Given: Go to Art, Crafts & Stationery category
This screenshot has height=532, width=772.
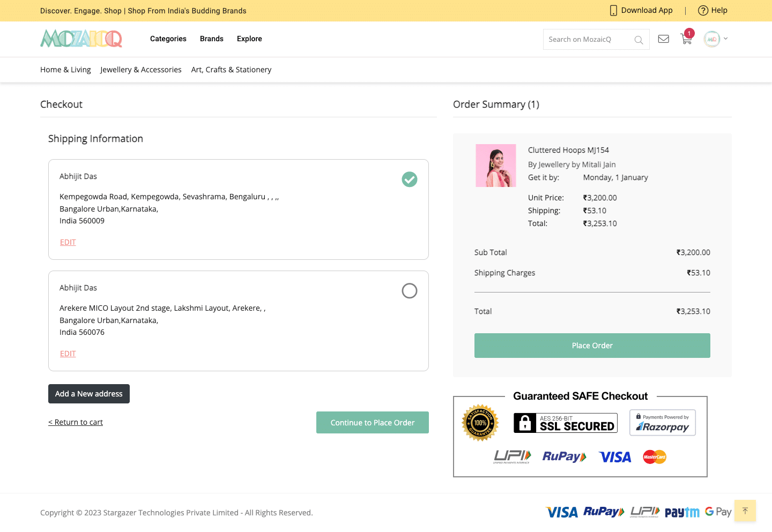Looking at the screenshot, I should [231, 70].
